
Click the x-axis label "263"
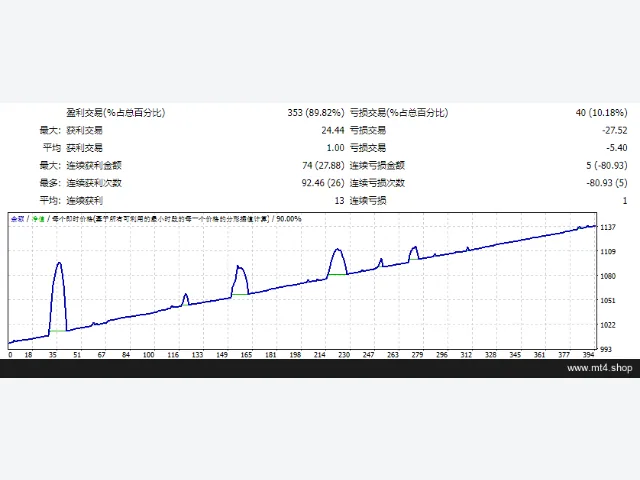393,355
